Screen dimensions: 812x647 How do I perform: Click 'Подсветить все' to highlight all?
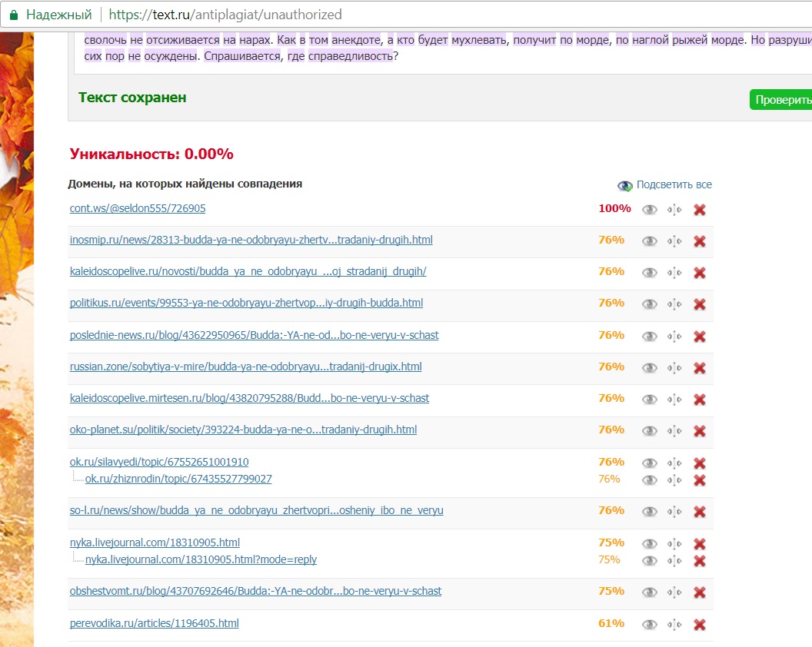pyautogui.click(x=674, y=184)
